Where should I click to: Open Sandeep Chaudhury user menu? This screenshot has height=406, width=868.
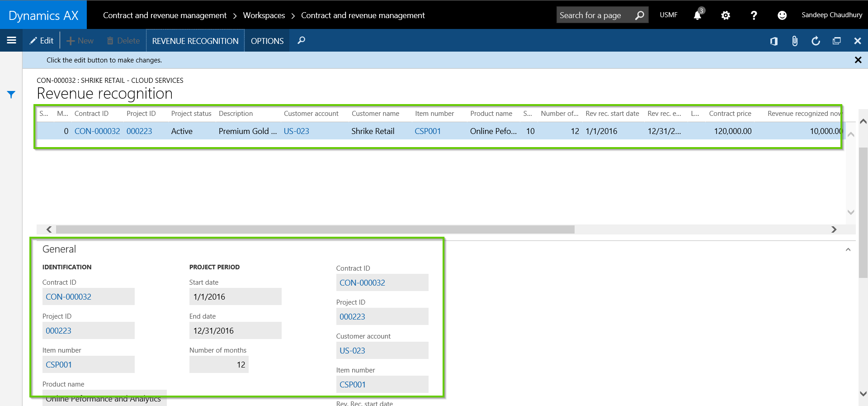coord(832,15)
